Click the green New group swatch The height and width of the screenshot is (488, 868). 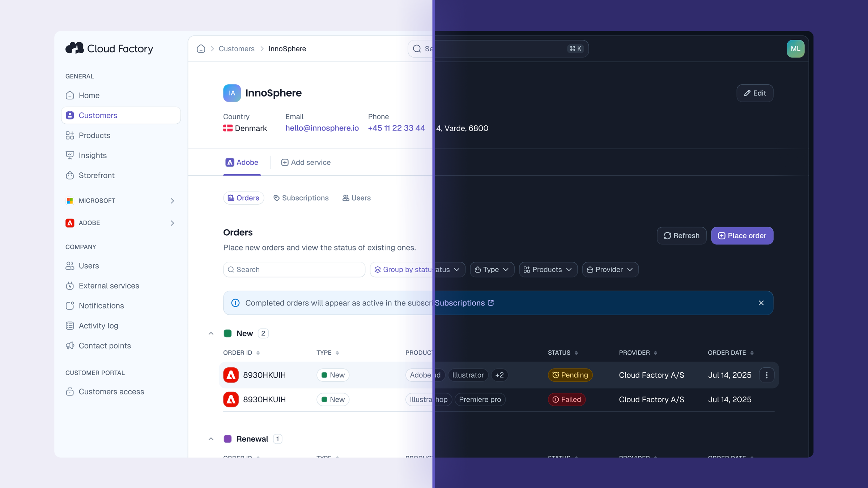pyautogui.click(x=227, y=333)
